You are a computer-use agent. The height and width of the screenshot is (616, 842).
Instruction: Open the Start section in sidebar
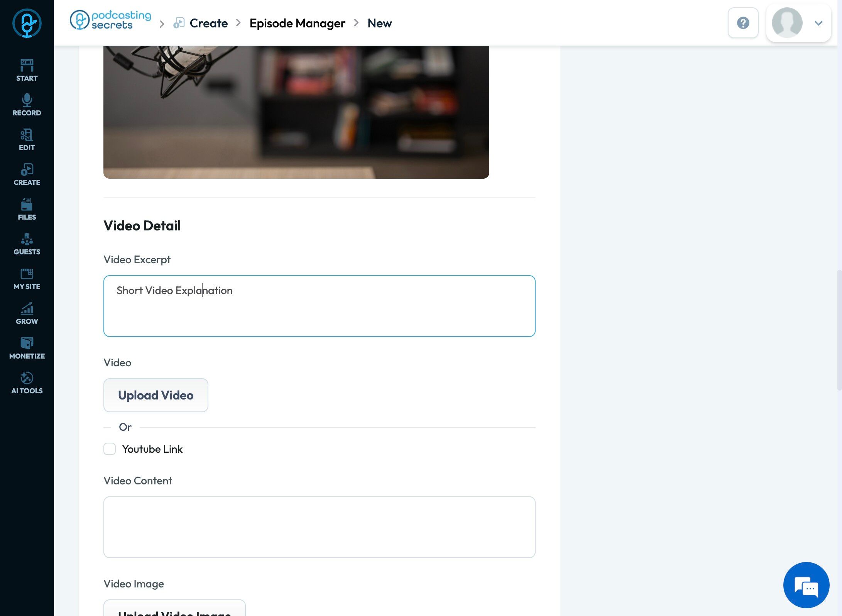point(27,70)
